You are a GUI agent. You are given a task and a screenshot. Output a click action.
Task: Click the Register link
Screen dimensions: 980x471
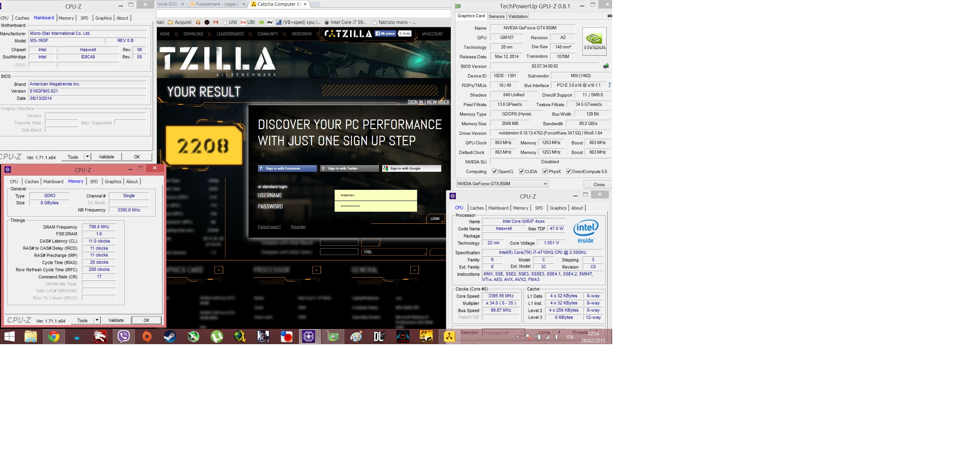click(298, 227)
